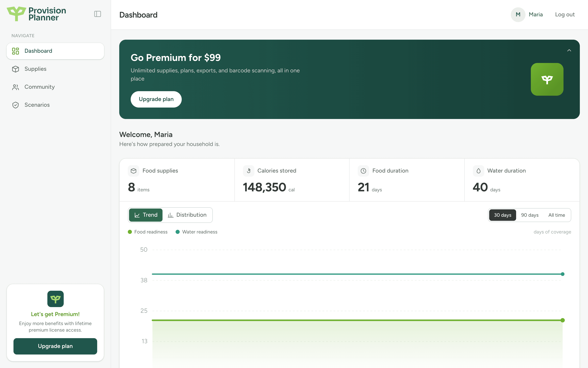Click the "Let's get Premium!" heading

pyautogui.click(x=55, y=314)
